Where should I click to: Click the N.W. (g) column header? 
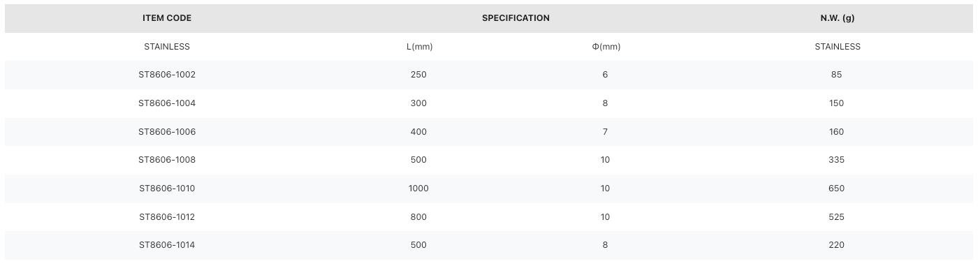point(838,18)
